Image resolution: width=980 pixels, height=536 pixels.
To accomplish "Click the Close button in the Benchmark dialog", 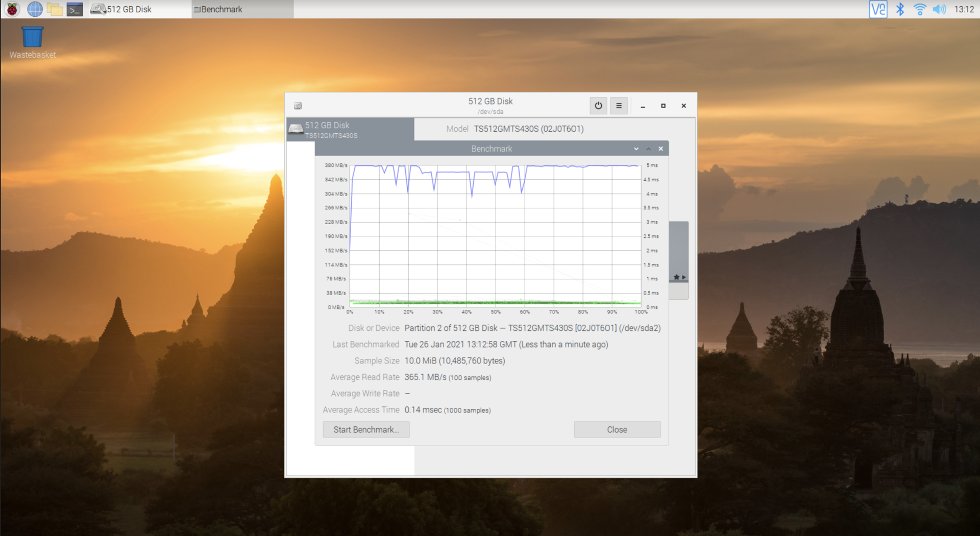I will pos(617,429).
